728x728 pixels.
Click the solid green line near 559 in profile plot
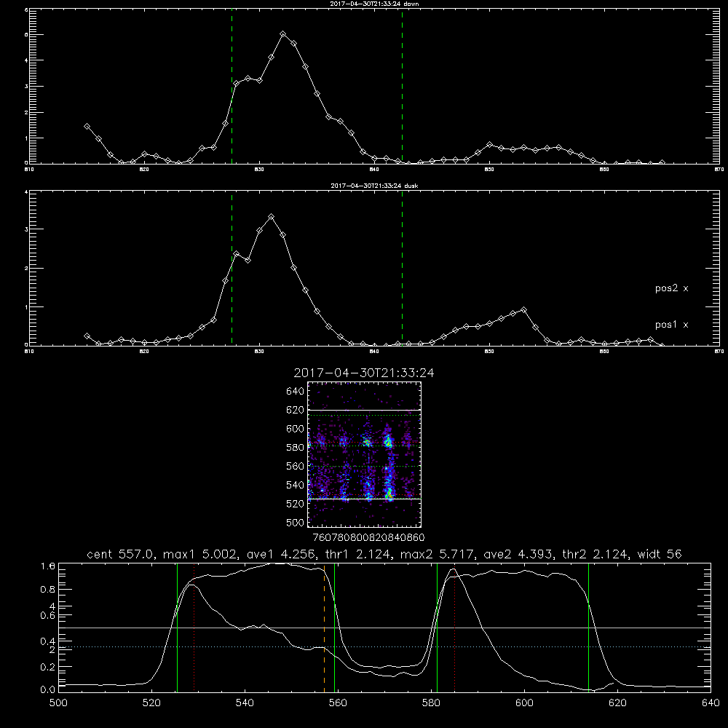(x=334, y=628)
